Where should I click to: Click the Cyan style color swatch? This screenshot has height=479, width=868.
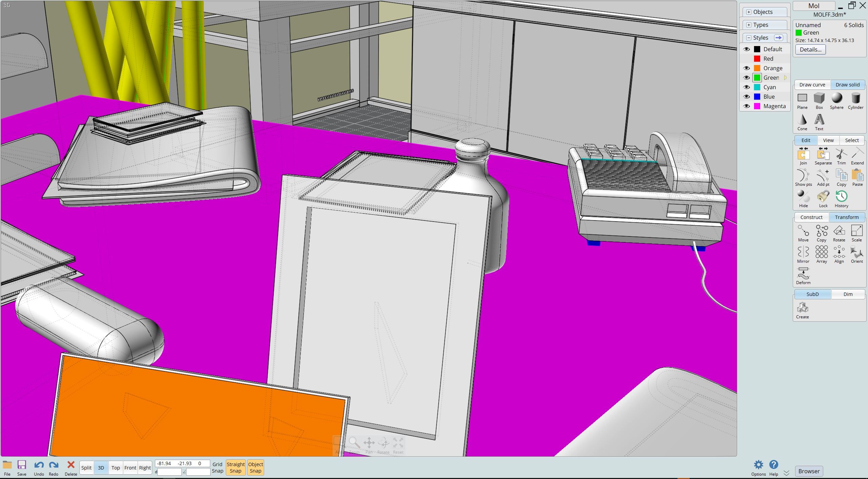[x=757, y=87]
